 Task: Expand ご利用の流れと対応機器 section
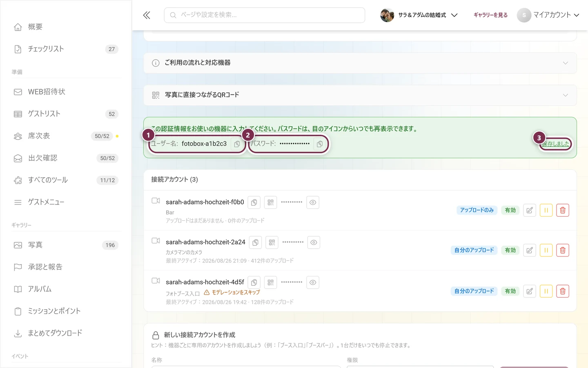pos(360,63)
